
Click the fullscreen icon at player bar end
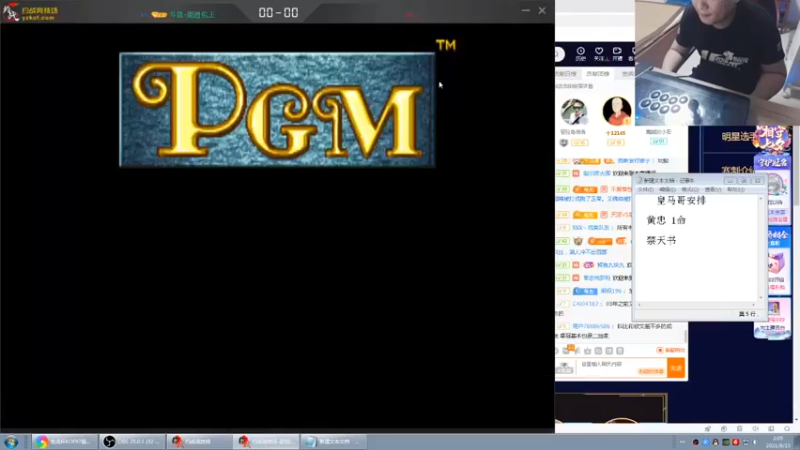click(x=787, y=429)
